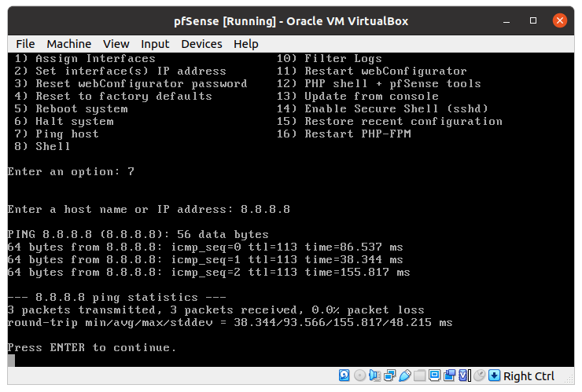582x392 pixels.
Task: Click the hard disk activity indicator
Action: tap(344, 376)
